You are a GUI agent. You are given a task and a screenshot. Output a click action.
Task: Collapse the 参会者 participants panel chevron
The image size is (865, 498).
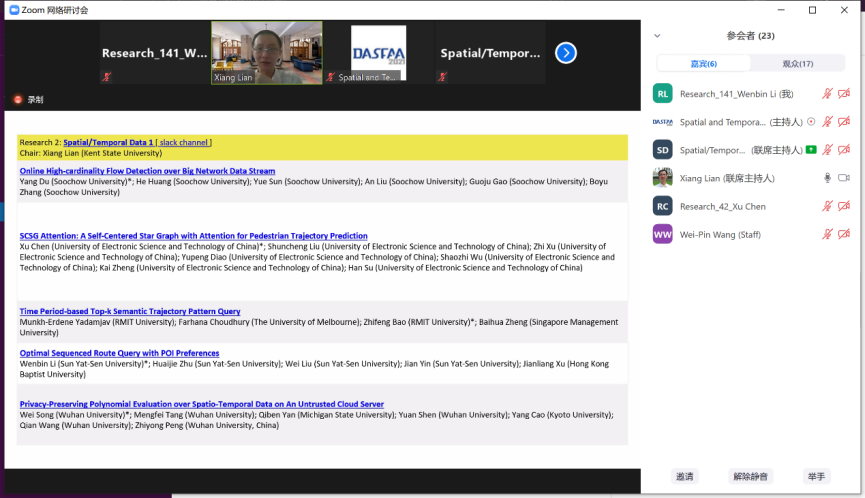[x=657, y=36]
